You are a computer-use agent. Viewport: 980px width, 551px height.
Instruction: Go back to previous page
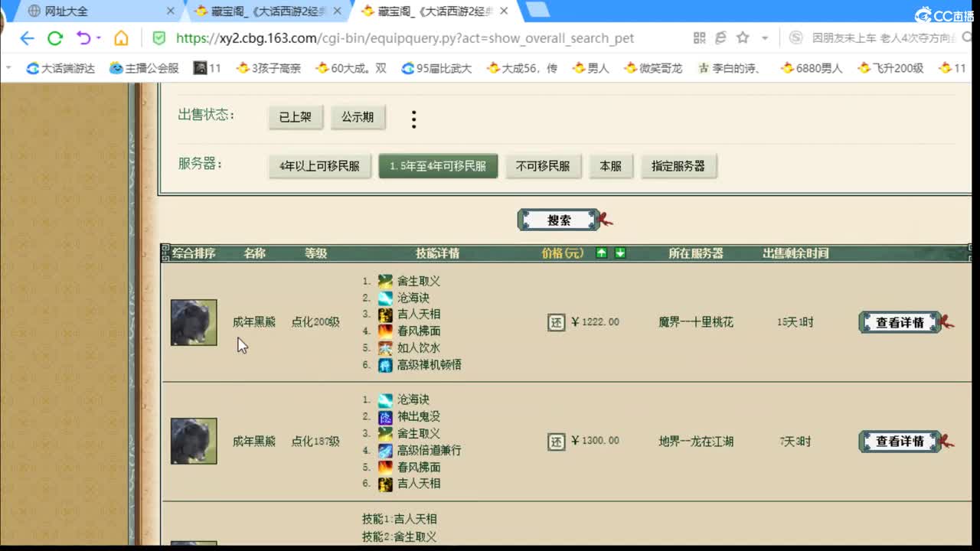(x=27, y=38)
